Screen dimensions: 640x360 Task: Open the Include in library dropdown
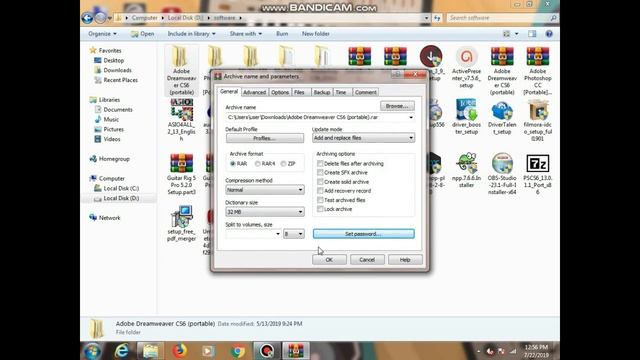[x=191, y=34]
